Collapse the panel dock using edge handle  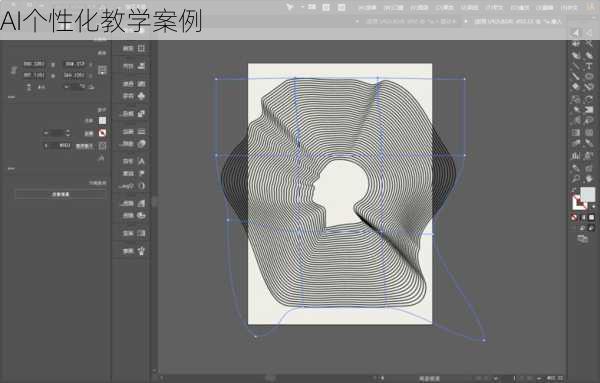[154, 202]
